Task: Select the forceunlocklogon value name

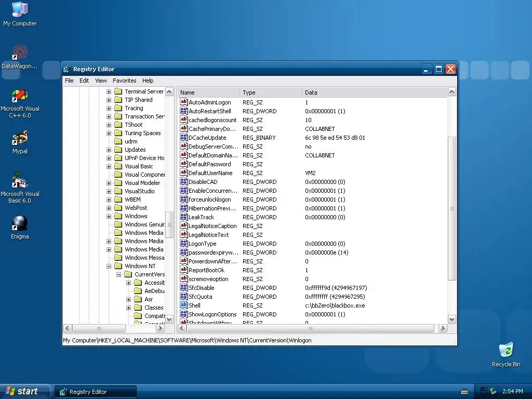Action: (x=210, y=199)
